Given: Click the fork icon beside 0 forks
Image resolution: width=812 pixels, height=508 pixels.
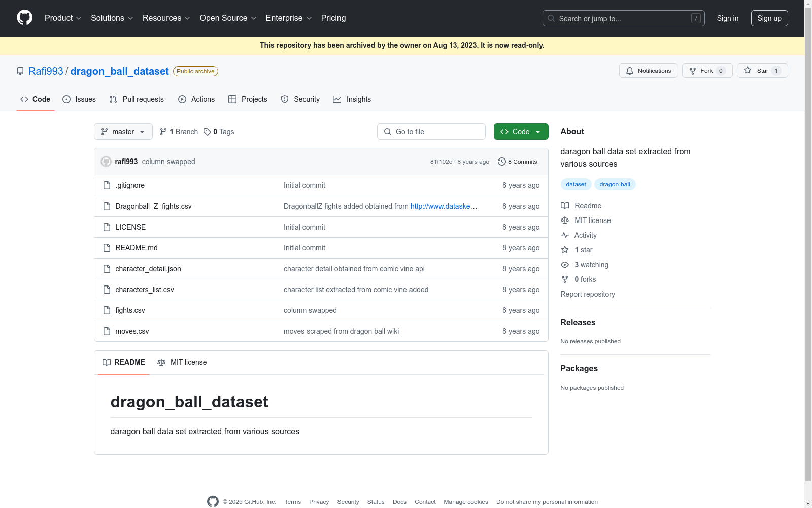Looking at the screenshot, I should pyautogui.click(x=565, y=279).
